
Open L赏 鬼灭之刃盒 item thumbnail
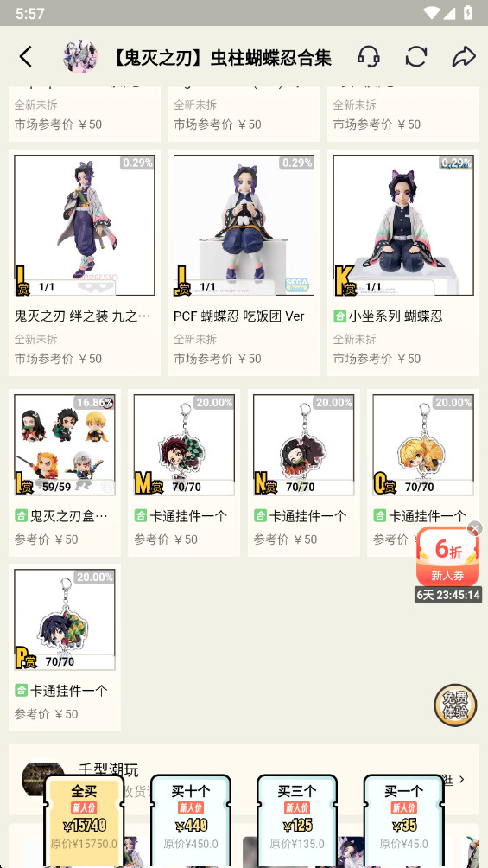click(x=65, y=445)
